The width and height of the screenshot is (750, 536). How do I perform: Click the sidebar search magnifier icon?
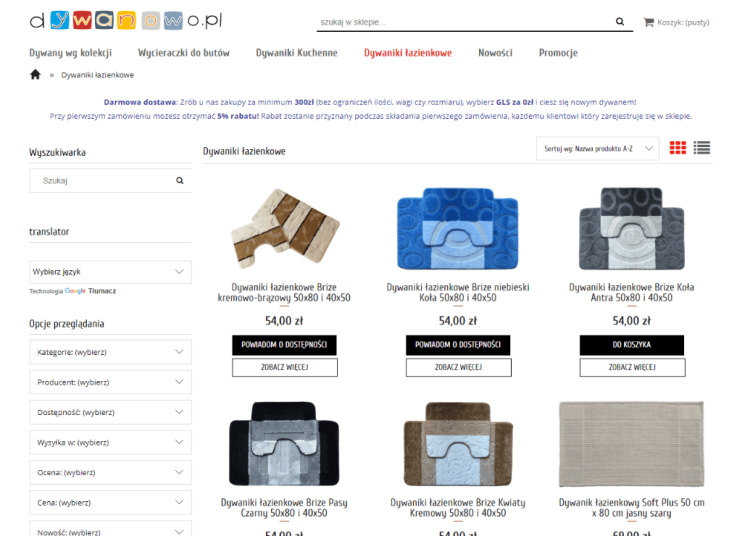(180, 180)
